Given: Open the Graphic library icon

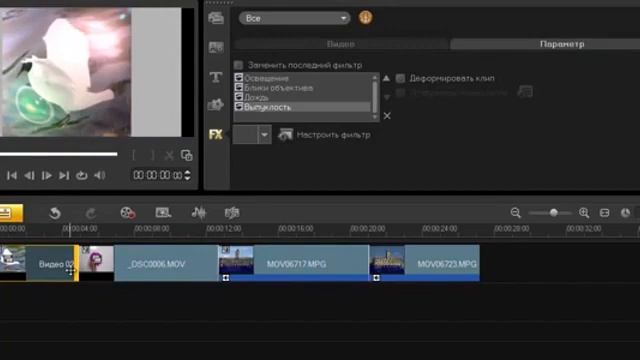Looking at the screenshot, I should point(216,105).
